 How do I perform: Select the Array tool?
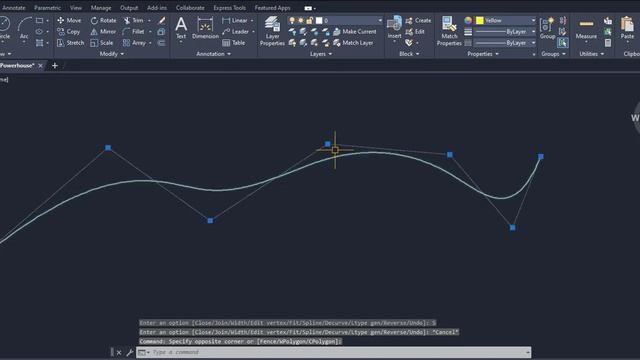[x=134, y=42]
